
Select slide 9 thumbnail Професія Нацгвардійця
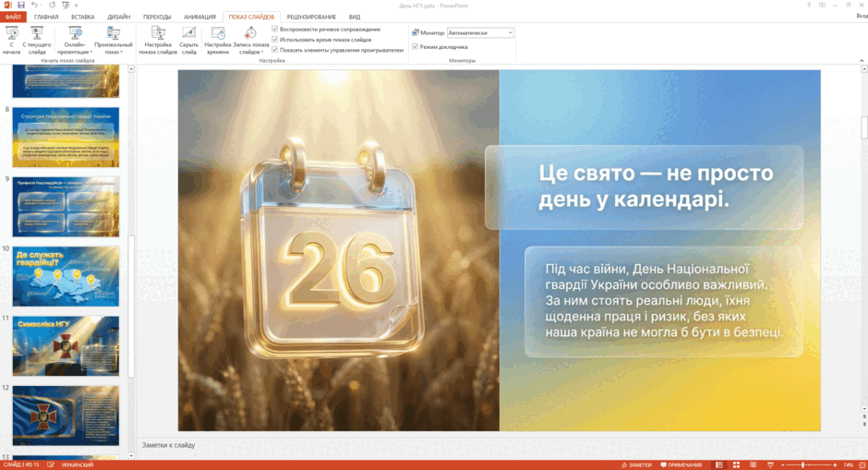tap(66, 207)
